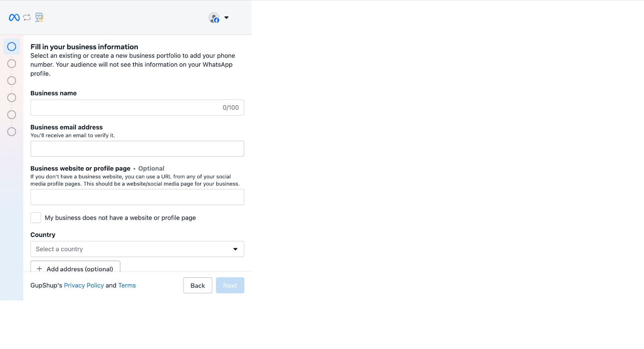This screenshot has width=644, height=349.
Task: Select the third step circle in sidebar
Action: 12,81
